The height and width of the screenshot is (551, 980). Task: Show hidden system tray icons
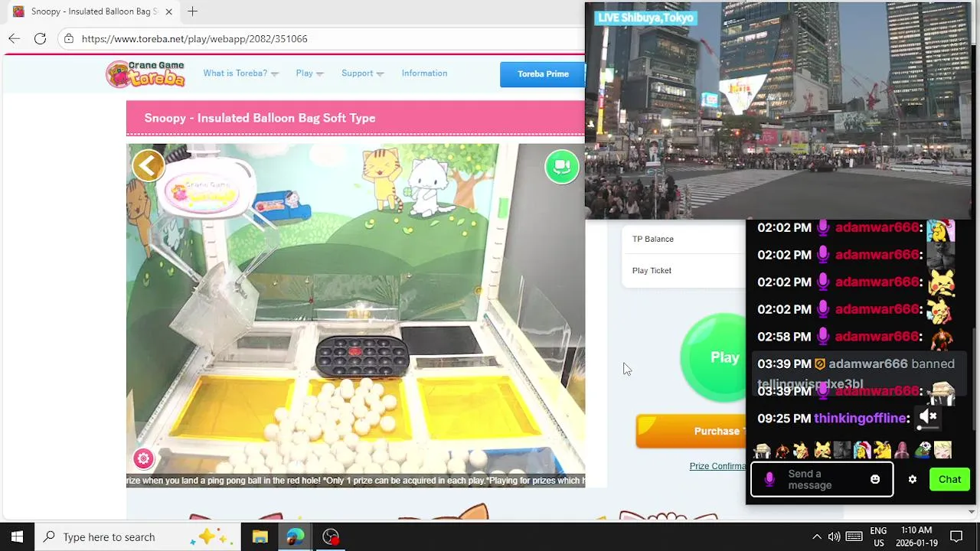[817, 536]
